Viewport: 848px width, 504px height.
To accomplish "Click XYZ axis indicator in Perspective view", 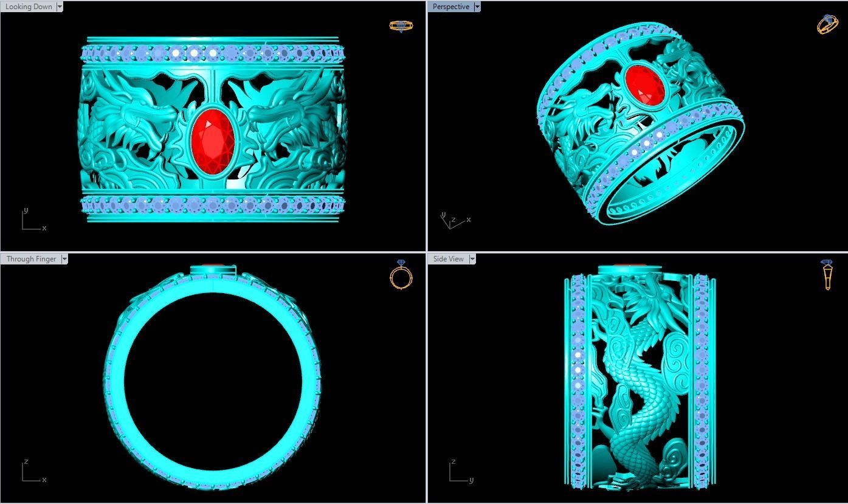I will 455,220.
